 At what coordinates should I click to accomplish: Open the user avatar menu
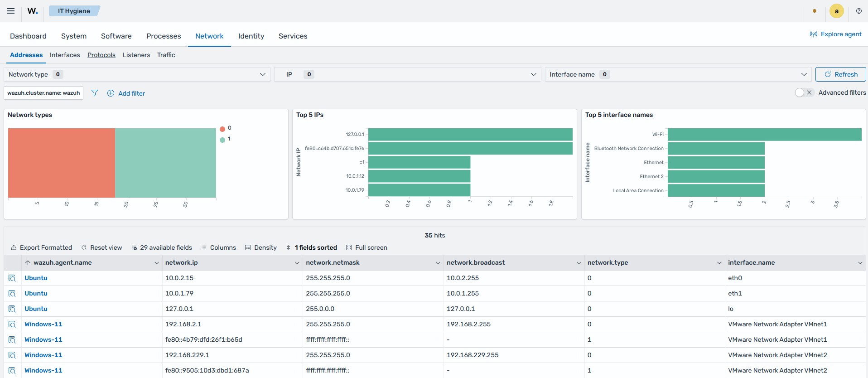pos(836,11)
